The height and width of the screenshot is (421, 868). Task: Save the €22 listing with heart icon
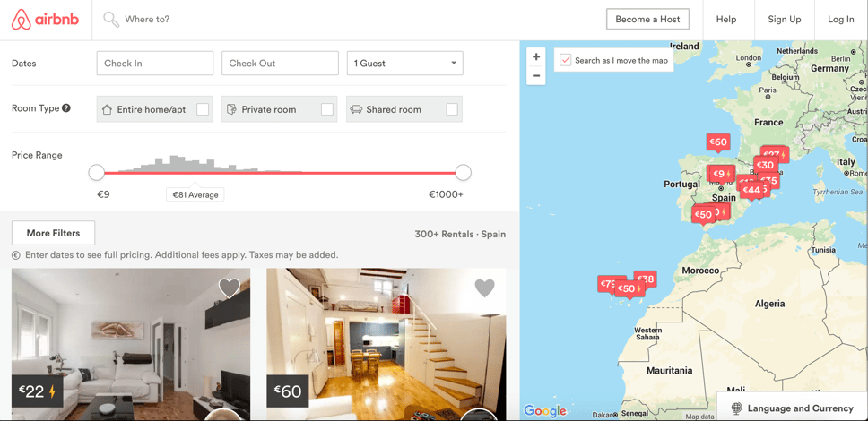(230, 288)
